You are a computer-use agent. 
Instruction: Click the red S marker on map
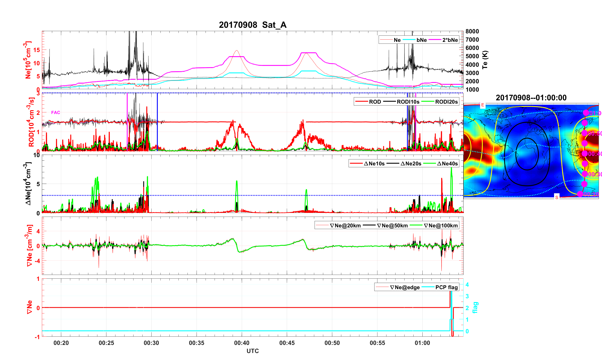tap(557, 197)
